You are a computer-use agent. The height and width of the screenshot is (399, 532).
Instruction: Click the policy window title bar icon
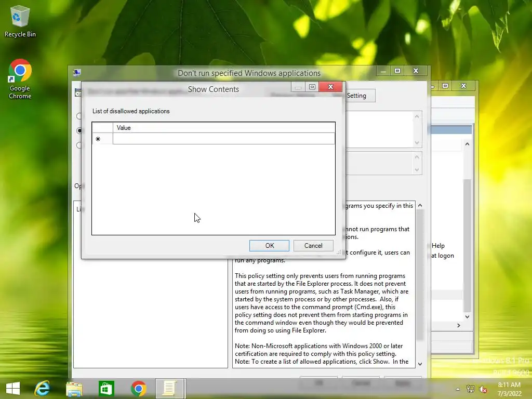click(x=77, y=72)
